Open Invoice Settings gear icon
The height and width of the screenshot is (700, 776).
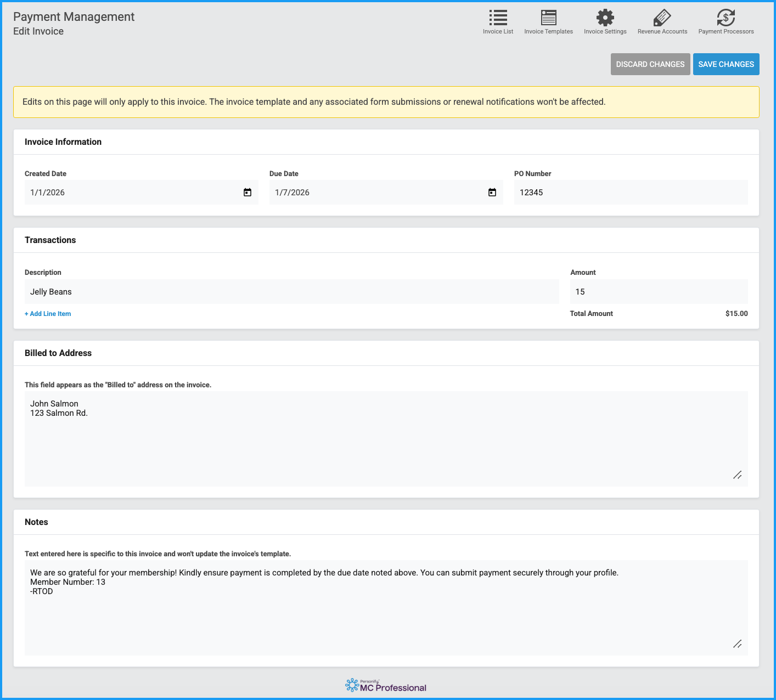(x=605, y=18)
